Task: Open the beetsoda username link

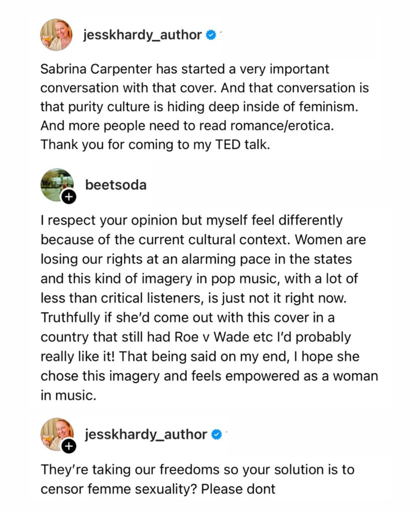Action: (116, 185)
